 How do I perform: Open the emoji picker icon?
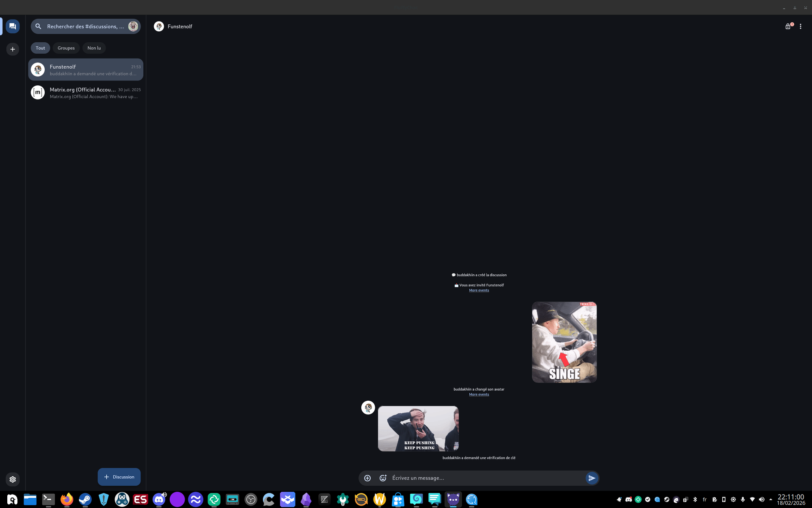click(383, 478)
